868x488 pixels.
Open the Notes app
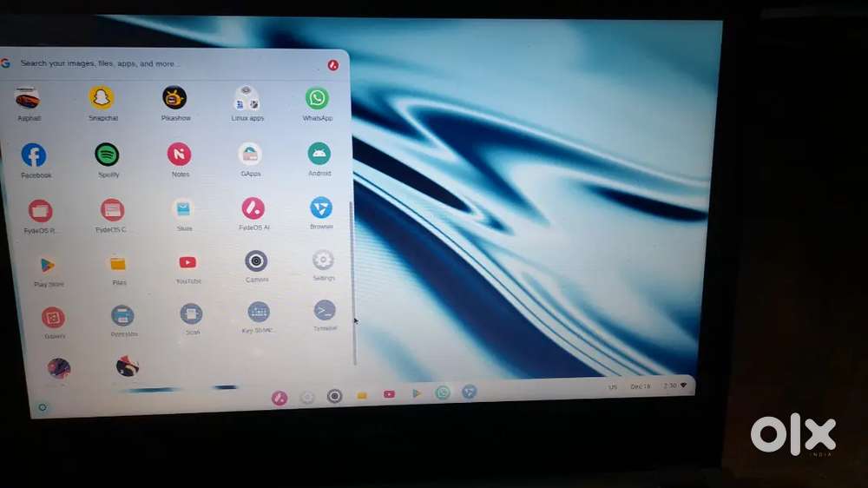click(180, 155)
